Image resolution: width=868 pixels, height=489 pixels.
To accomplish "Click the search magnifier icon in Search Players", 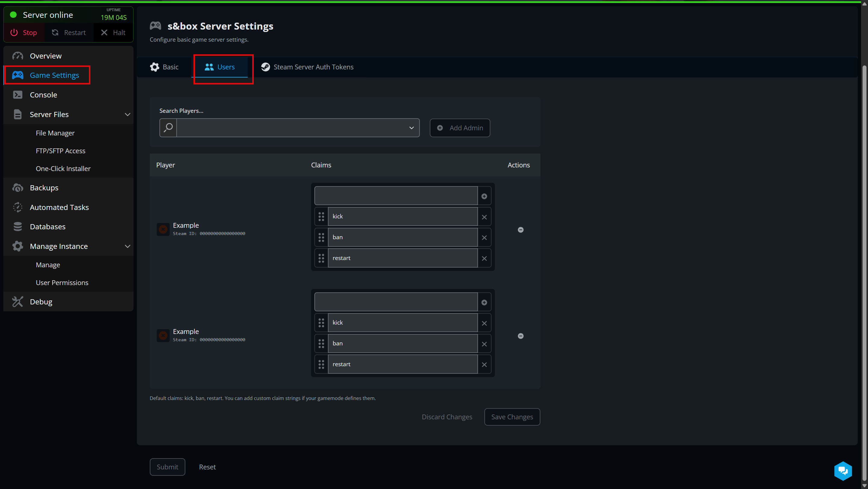I will pyautogui.click(x=168, y=128).
